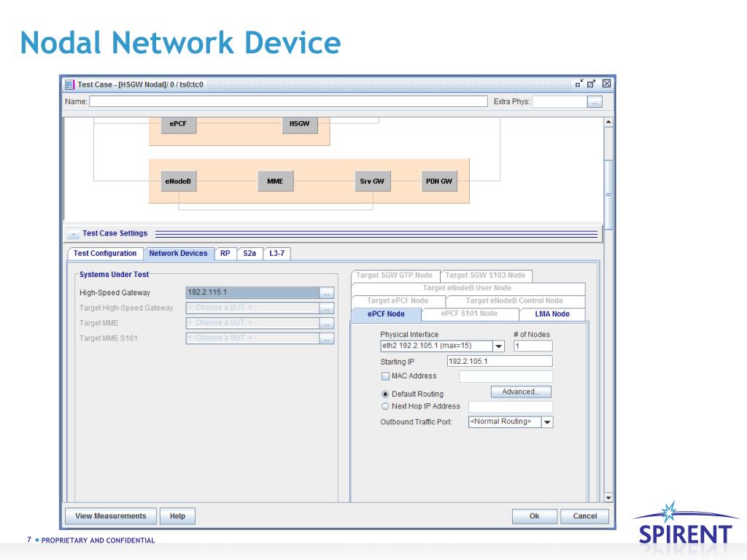Select the Target SGW GTP Node tab
747x560 pixels.
395,276
